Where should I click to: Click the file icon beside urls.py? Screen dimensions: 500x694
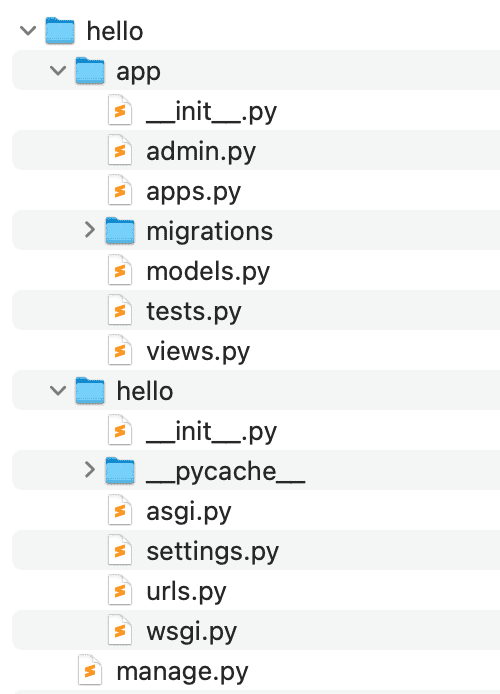(x=120, y=590)
